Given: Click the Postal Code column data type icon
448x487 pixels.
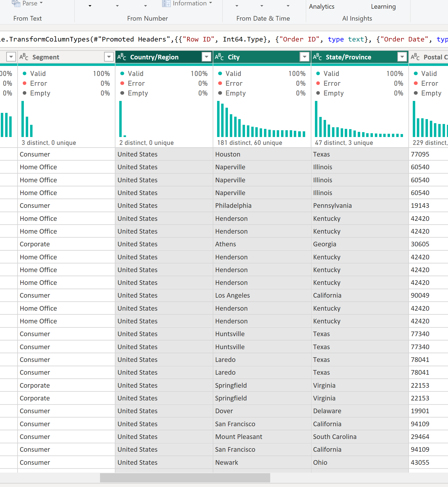Looking at the screenshot, I should tap(415, 57).
